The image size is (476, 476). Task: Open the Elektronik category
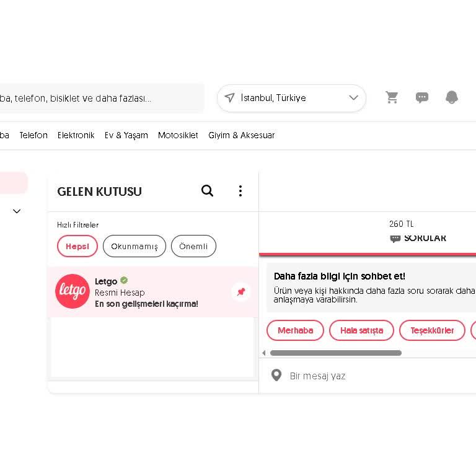76,135
